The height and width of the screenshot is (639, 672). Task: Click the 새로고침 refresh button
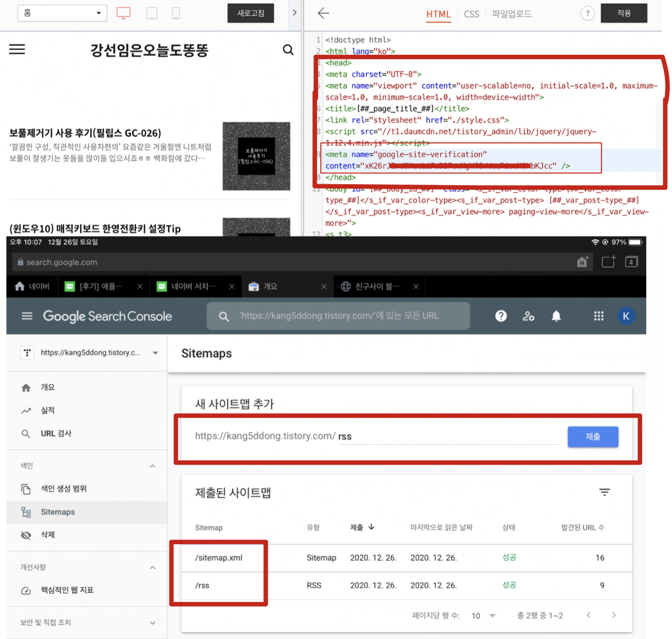tap(251, 13)
